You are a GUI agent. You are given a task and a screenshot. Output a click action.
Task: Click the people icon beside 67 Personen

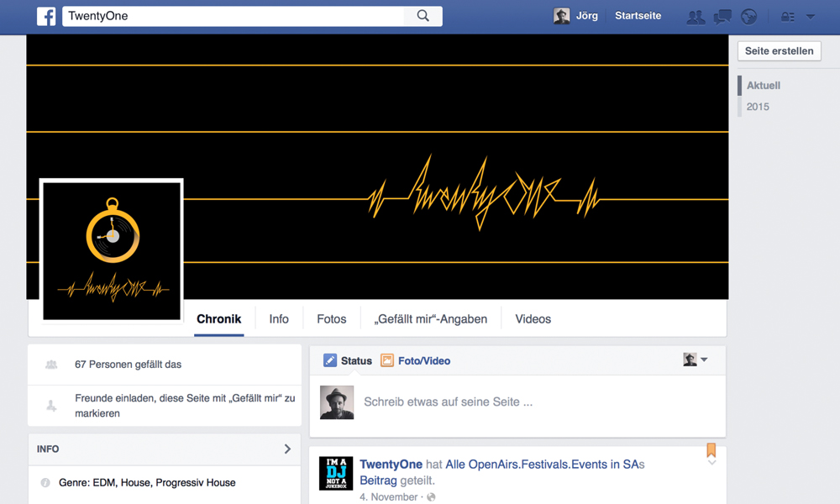[x=51, y=365]
